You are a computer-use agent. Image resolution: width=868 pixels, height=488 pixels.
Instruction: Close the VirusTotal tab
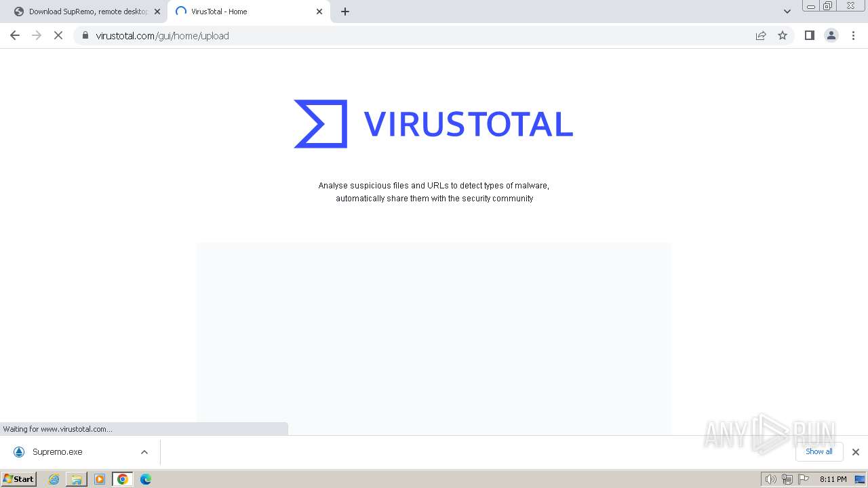tap(319, 12)
